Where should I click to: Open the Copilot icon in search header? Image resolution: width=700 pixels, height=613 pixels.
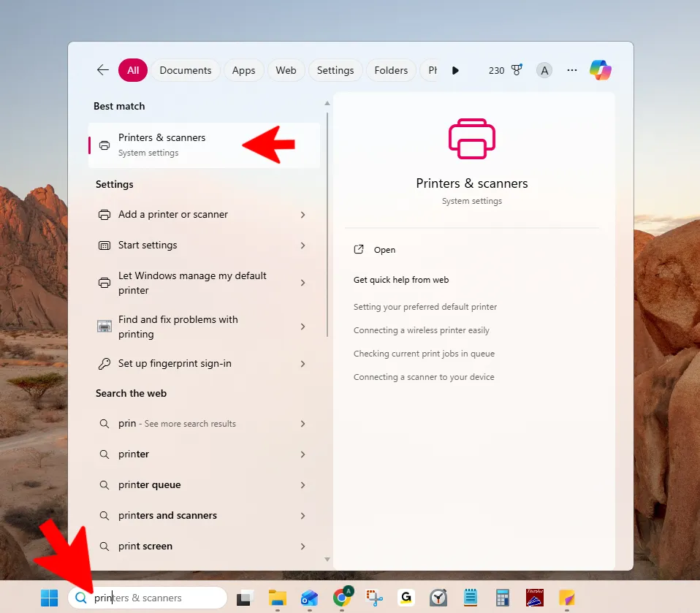pos(601,70)
